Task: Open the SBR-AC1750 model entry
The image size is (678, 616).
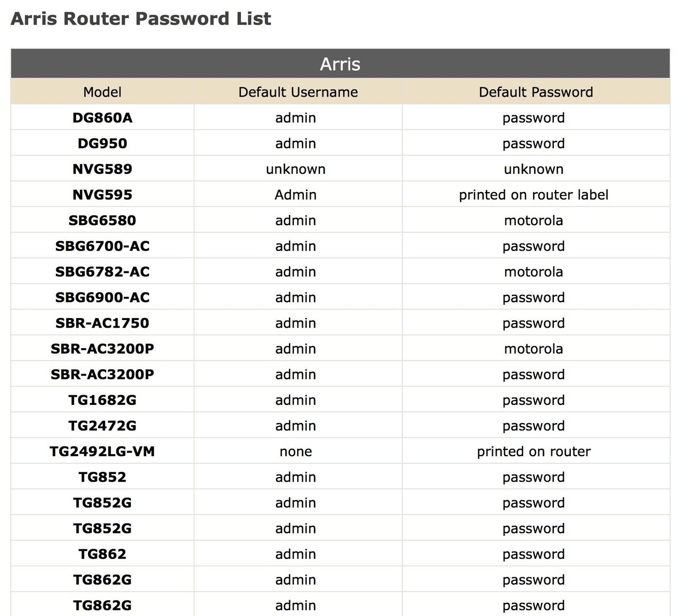Action: pos(102,323)
